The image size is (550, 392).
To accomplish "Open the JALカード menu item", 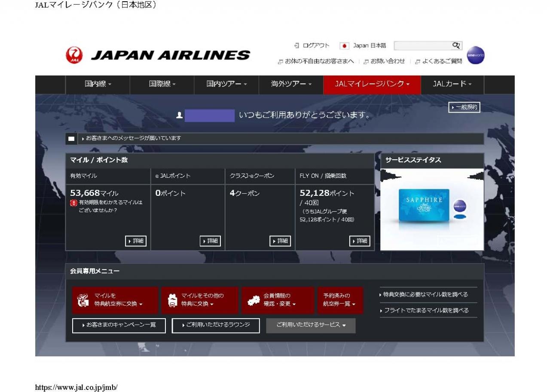I will tap(452, 85).
